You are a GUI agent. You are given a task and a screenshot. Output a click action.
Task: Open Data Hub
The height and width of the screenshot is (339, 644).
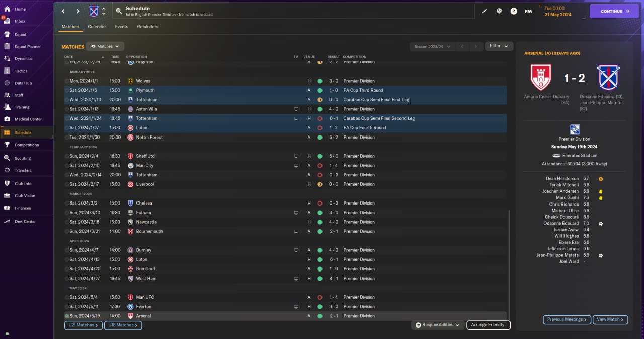pyautogui.click(x=23, y=83)
